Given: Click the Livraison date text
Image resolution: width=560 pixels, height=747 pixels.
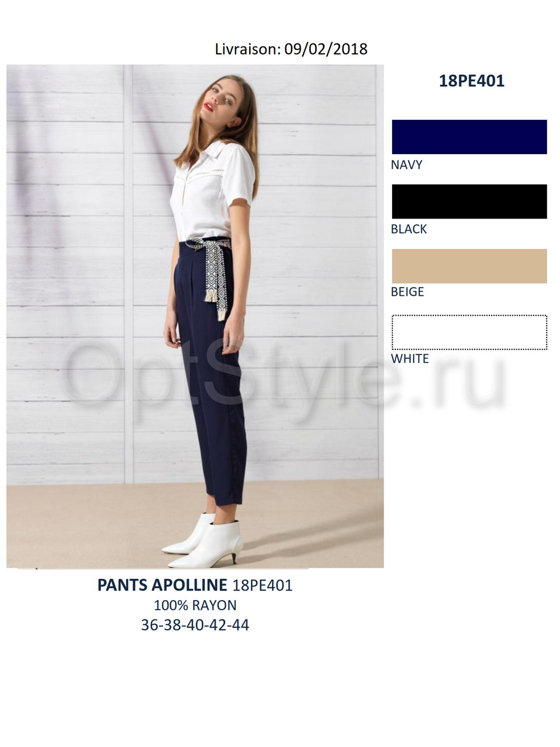Looking at the screenshot, I should pos(291,49).
